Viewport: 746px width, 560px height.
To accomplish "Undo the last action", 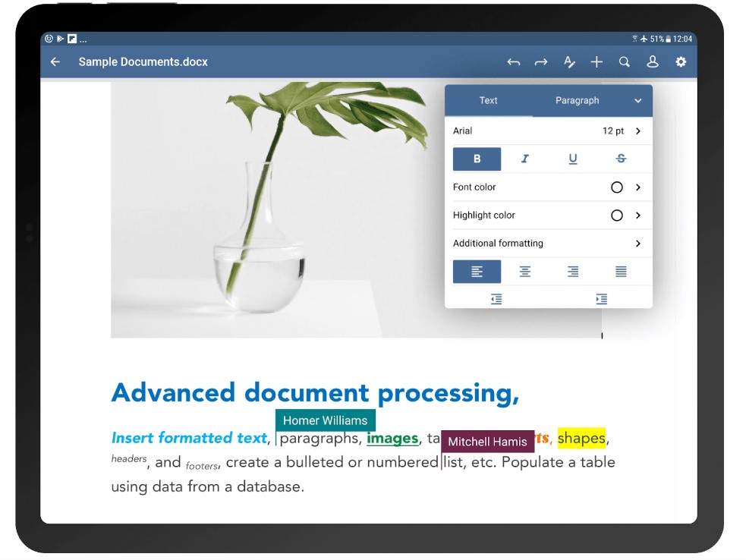I will [514, 61].
